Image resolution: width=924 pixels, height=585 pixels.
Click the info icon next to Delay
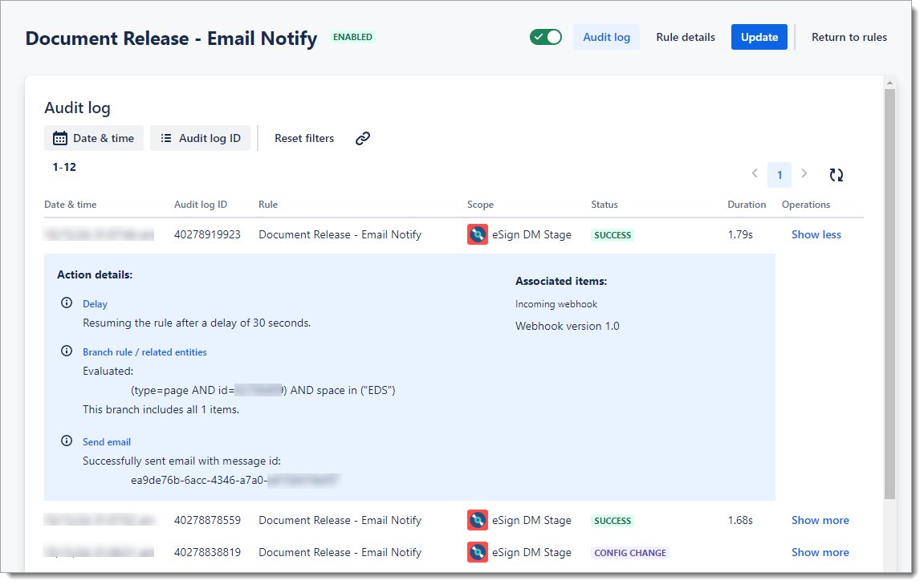[67, 303]
